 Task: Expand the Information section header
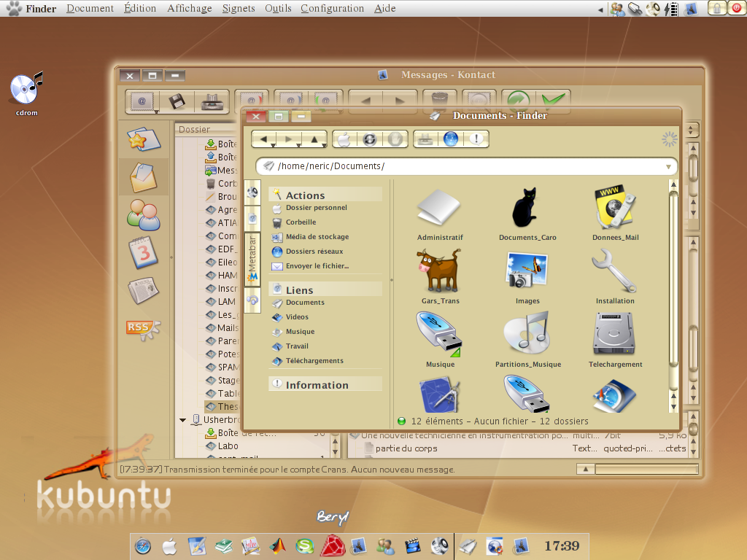coord(325,385)
